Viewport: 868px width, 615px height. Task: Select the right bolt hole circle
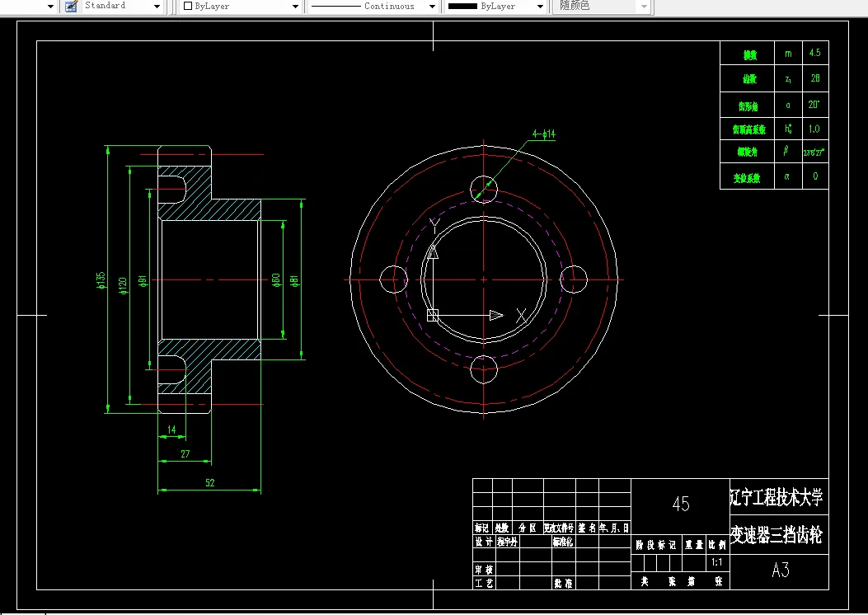click(574, 279)
